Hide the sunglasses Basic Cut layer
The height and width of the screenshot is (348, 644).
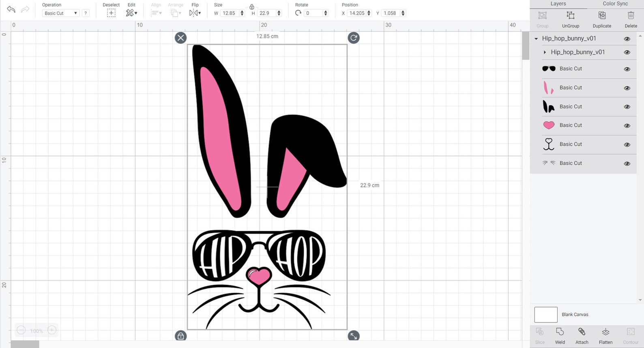(627, 69)
